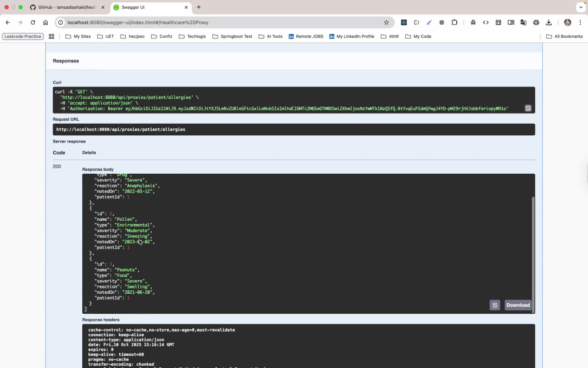Click the purple pen extension icon

coord(429,22)
